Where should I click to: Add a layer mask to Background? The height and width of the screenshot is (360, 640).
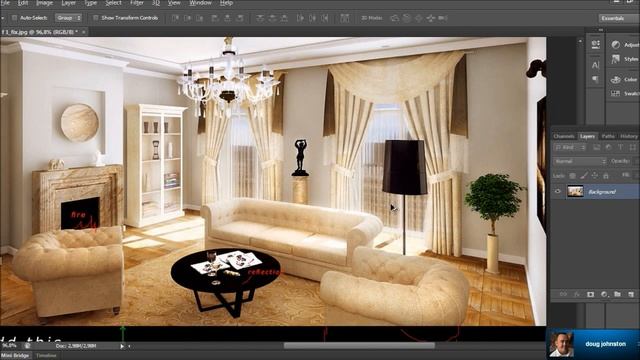590,294
